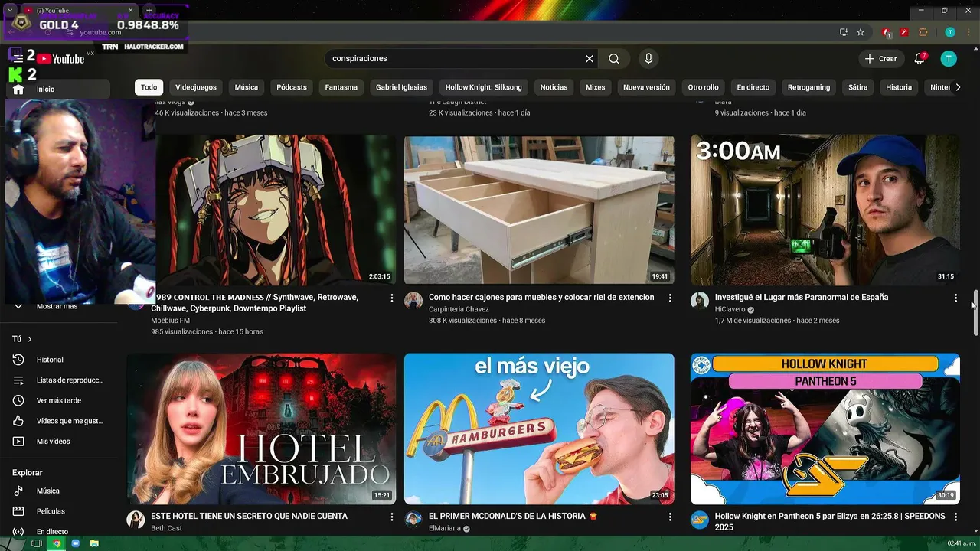This screenshot has width=980, height=551.
Task: Expand the Tú section chevron
Action: click(30, 339)
